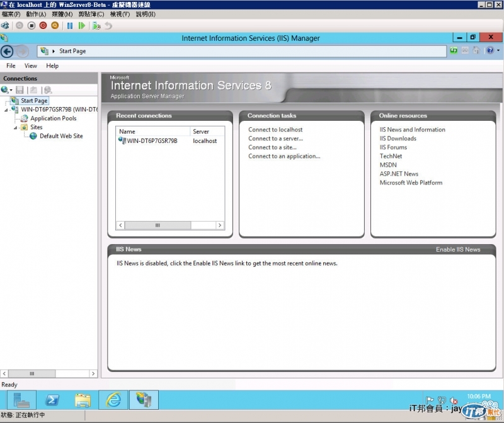Open the IIS Manager View menu

pos(30,66)
